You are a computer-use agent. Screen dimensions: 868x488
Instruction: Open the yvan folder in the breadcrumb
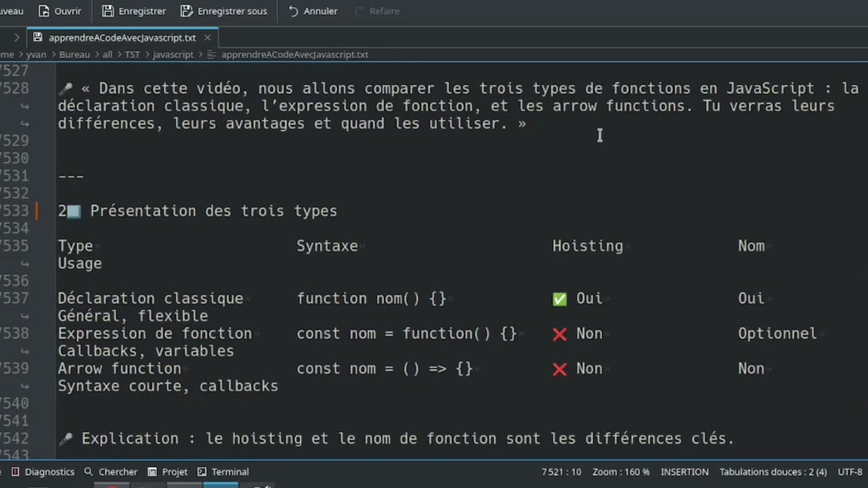pyautogui.click(x=36, y=54)
